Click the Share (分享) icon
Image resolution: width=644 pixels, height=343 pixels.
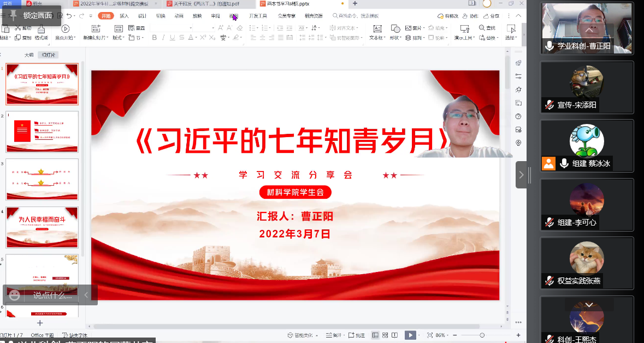point(491,16)
